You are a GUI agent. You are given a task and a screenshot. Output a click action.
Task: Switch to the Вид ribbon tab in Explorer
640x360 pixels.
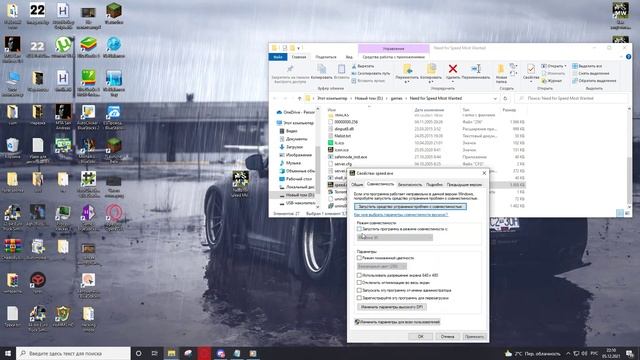click(x=349, y=57)
